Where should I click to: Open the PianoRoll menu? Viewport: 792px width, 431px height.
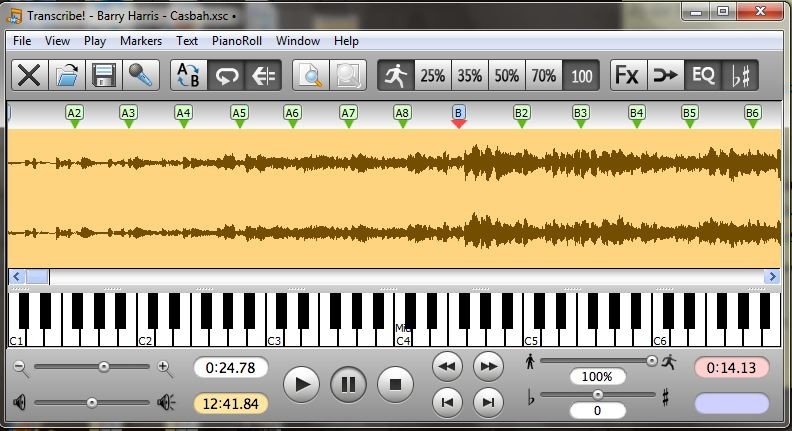pyautogui.click(x=237, y=41)
